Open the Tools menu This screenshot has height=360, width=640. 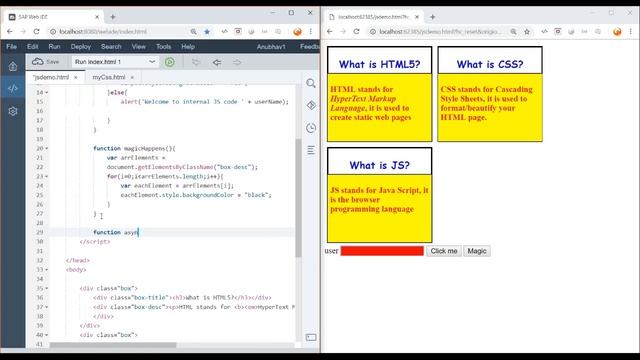tap(164, 47)
